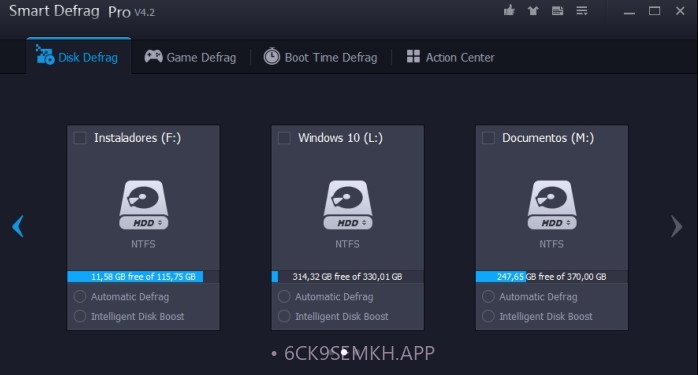Viewport: 699px width, 375px height.
Task: Switch to the Disk Defrag tab
Action: (78, 56)
